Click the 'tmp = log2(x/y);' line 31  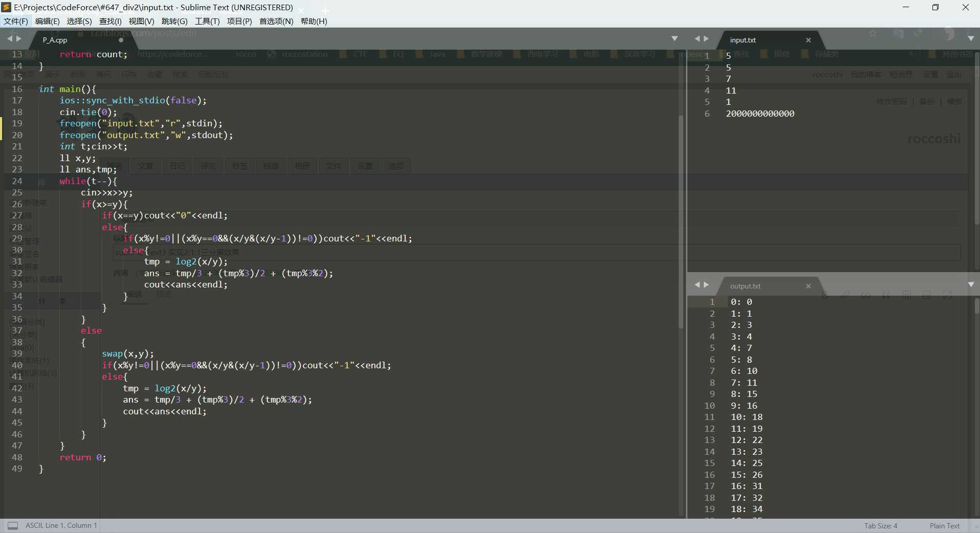pyautogui.click(x=186, y=261)
